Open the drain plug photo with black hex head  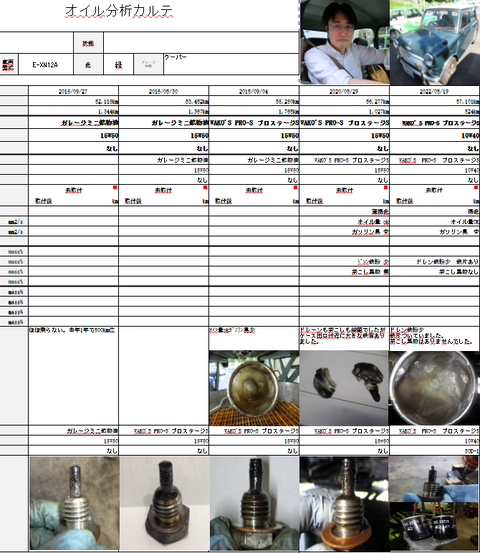(165, 503)
